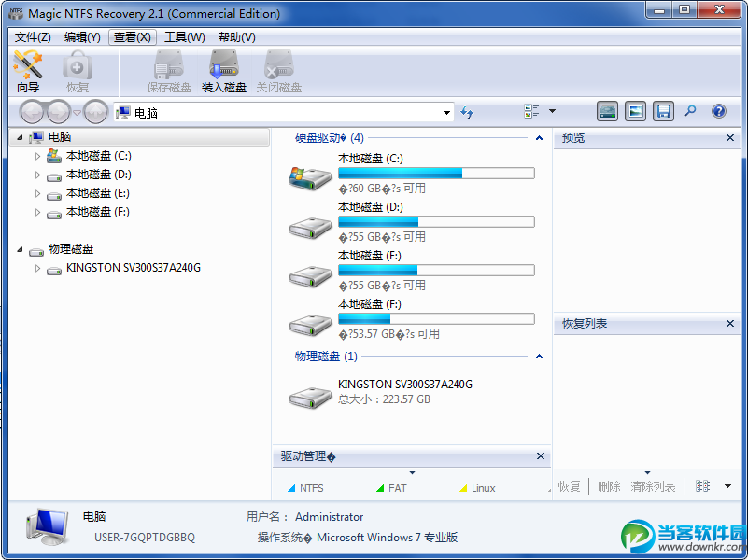
Task: Click the Linux legend marker
Action: pyautogui.click(x=463, y=488)
